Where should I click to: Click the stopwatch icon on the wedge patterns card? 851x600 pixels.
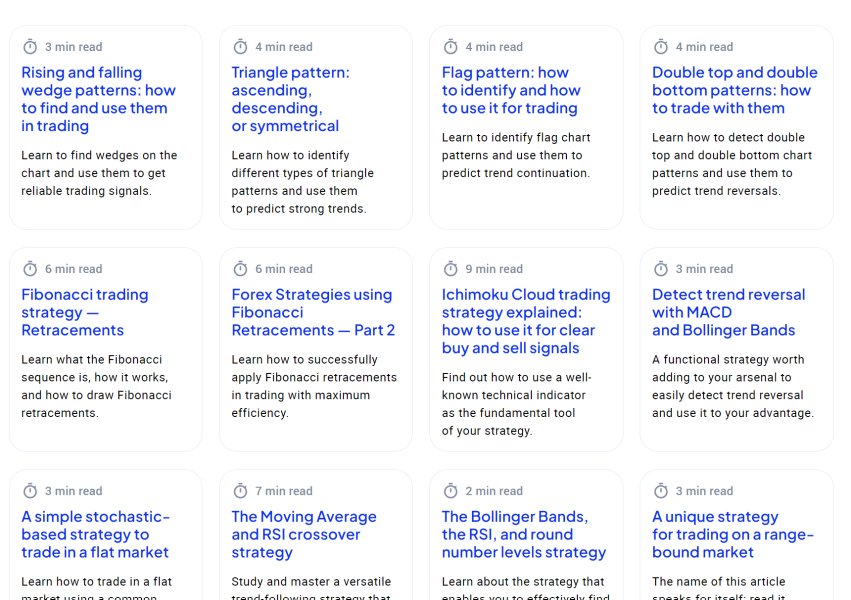coord(30,47)
